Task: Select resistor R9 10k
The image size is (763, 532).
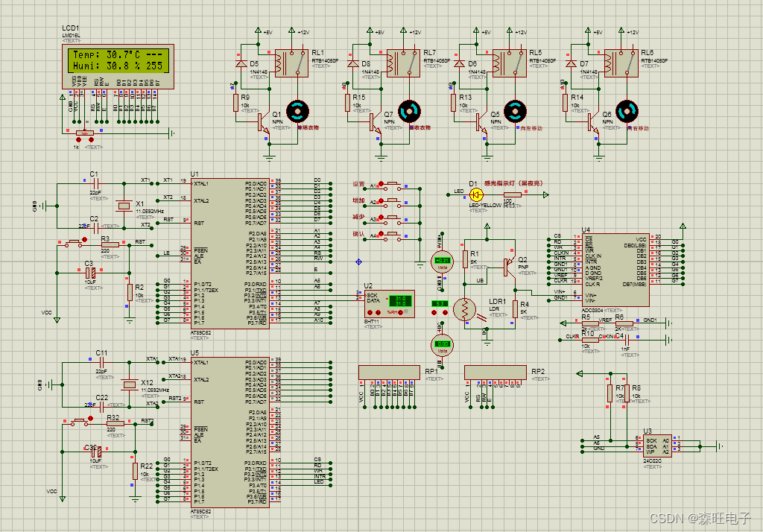Action: pyautogui.click(x=236, y=103)
